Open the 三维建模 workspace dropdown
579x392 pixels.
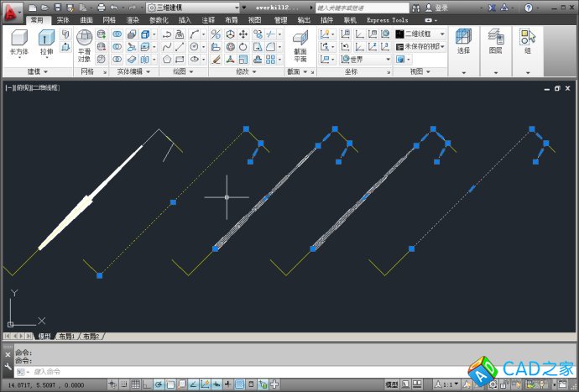click(195, 8)
